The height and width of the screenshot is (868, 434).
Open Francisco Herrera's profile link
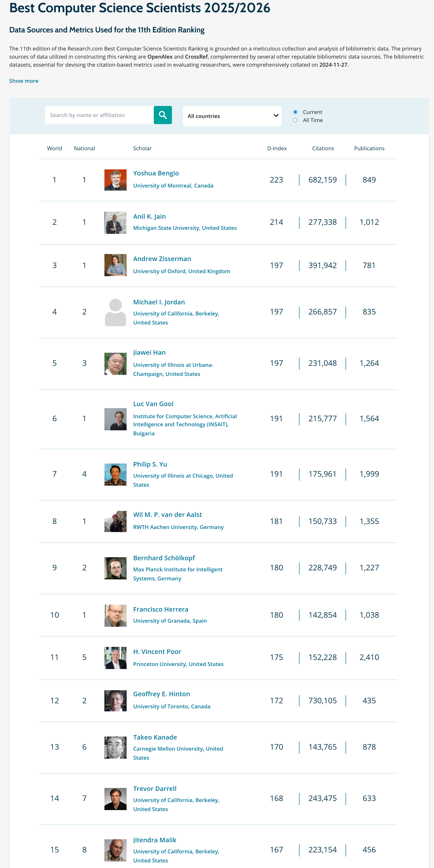(x=160, y=609)
